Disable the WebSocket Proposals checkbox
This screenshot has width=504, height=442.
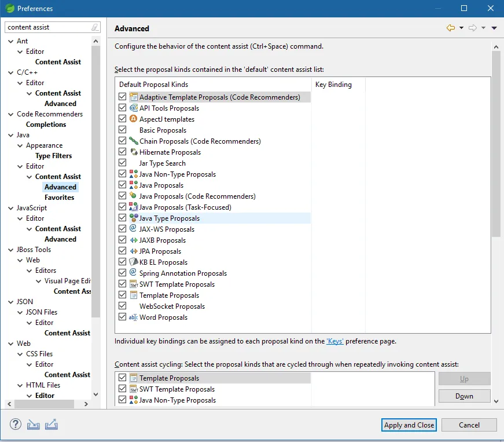tap(122, 306)
